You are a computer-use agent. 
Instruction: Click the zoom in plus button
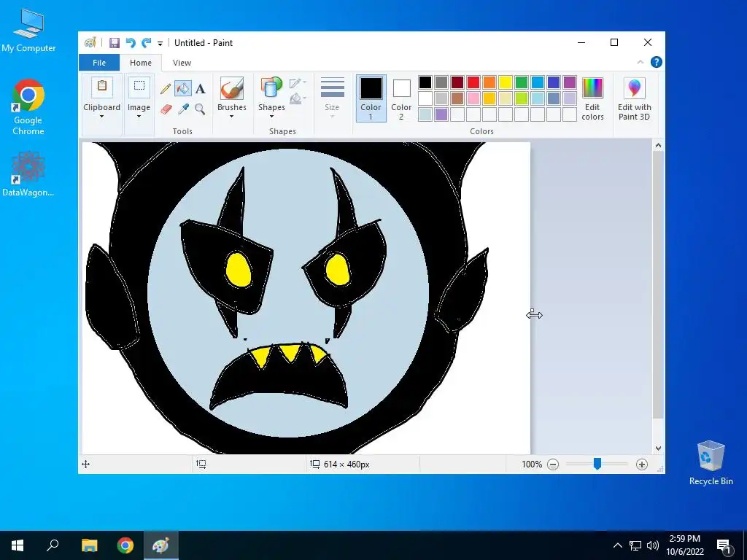(642, 464)
